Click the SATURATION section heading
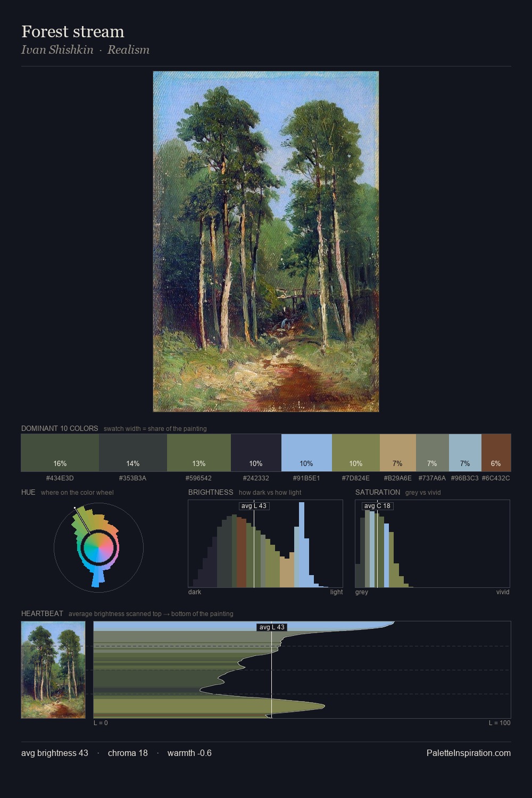Viewport: 532px width, 798px height. tap(378, 492)
